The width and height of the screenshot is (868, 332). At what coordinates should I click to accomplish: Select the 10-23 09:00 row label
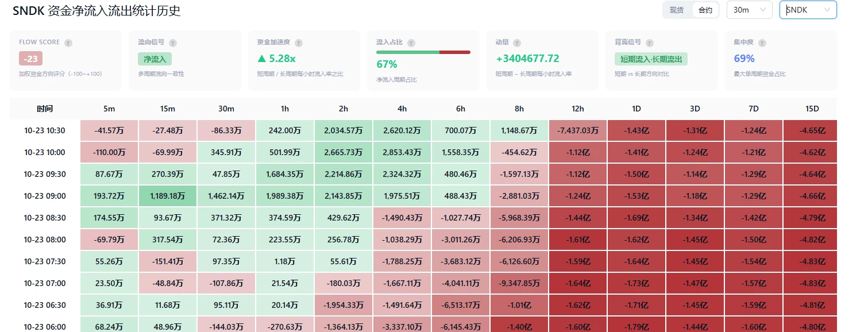pyautogui.click(x=45, y=196)
